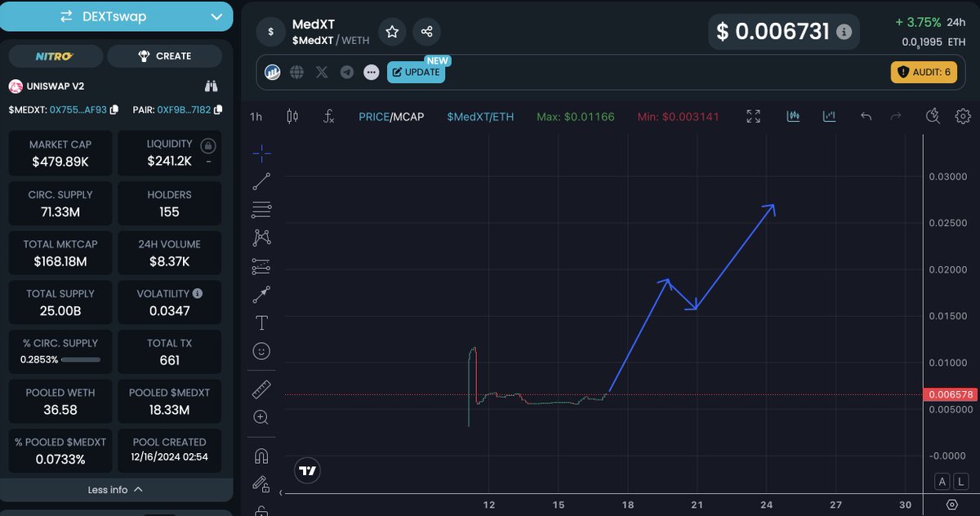Select the Text annotation tool
The height and width of the screenshot is (516, 980).
tap(261, 322)
